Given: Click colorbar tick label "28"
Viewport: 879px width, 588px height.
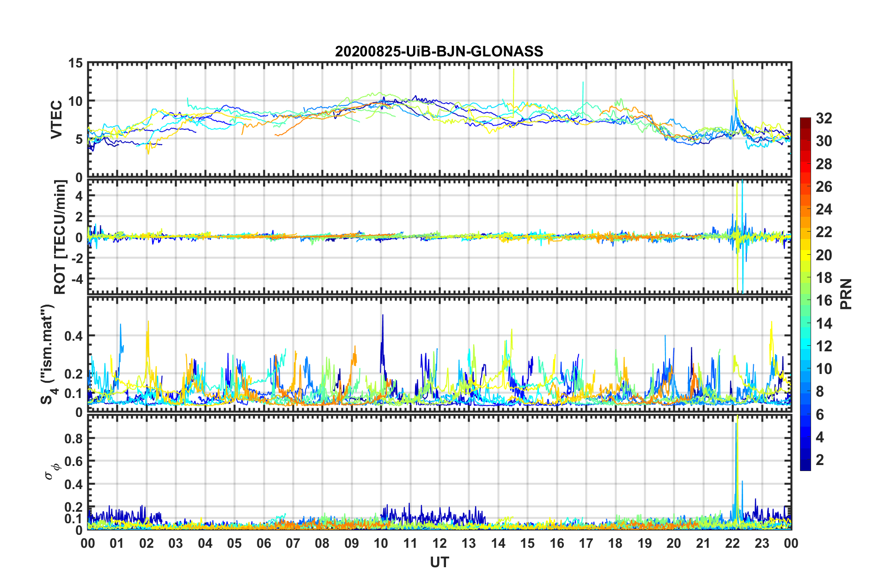Looking at the screenshot, I should coord(824,164).
